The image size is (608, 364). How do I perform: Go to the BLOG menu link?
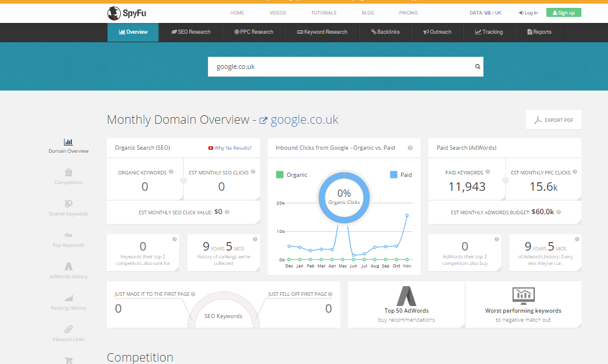coord(367,13)
